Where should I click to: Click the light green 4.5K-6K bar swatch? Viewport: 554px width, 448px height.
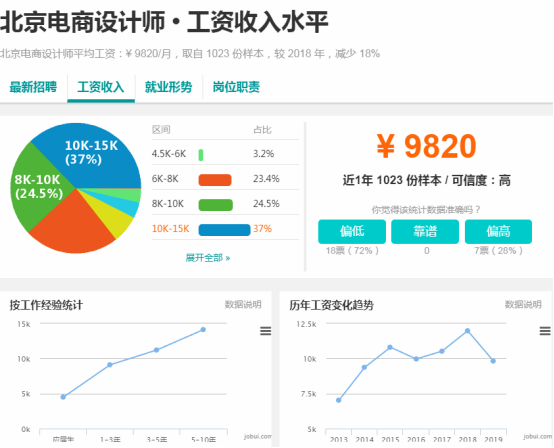[201, 155]
